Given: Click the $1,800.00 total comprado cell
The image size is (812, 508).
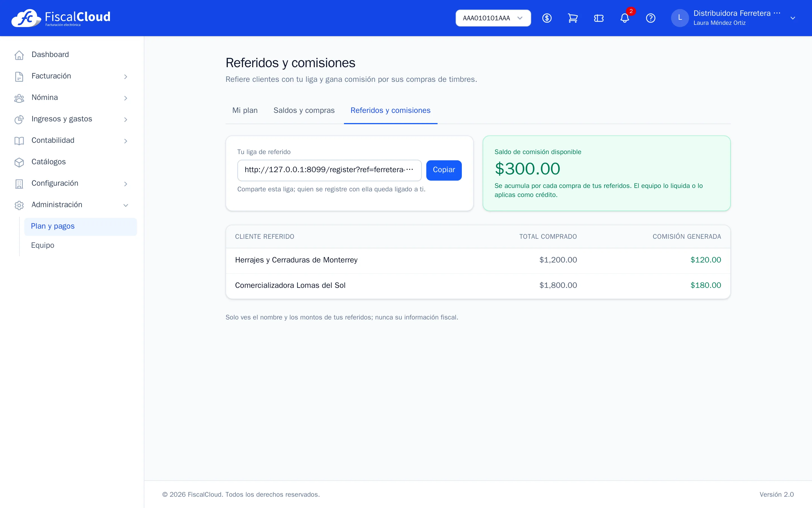Looking at the screenshot, I should [558, 286].
